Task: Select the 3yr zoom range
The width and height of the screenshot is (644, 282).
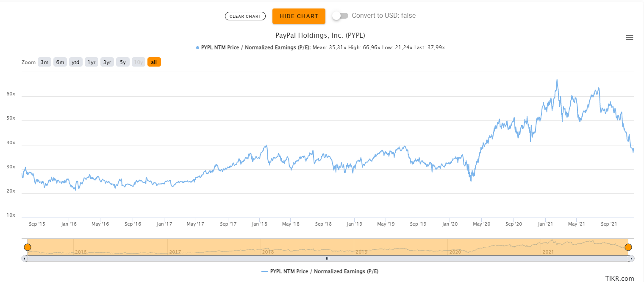Action: coord(107,62)
